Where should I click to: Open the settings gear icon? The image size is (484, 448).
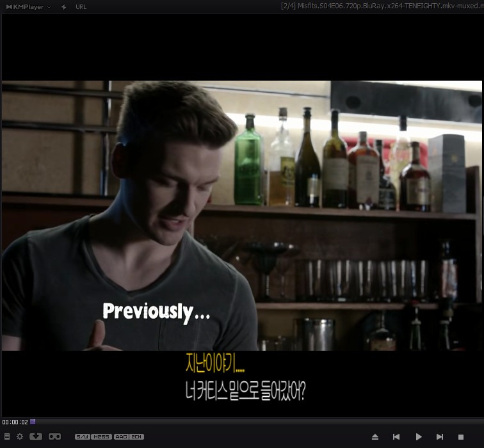[20, 436]
